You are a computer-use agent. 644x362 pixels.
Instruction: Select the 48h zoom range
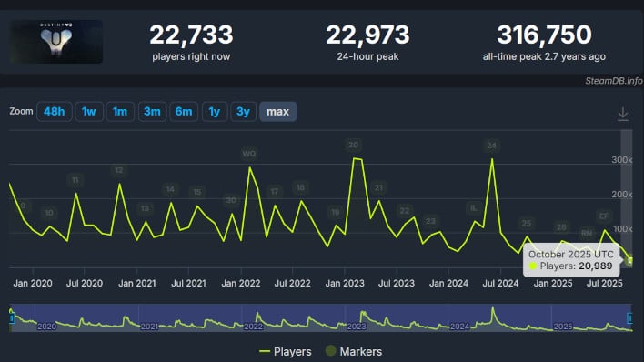(55, 111)
